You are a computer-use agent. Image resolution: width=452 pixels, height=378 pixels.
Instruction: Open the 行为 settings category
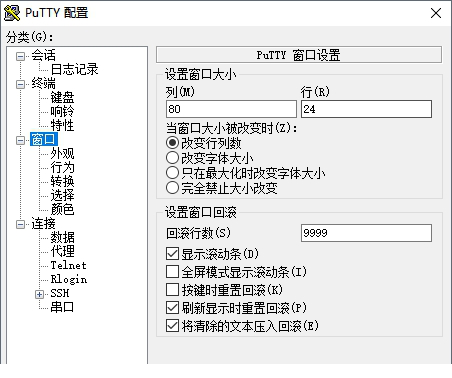click(x=62, y=167)
